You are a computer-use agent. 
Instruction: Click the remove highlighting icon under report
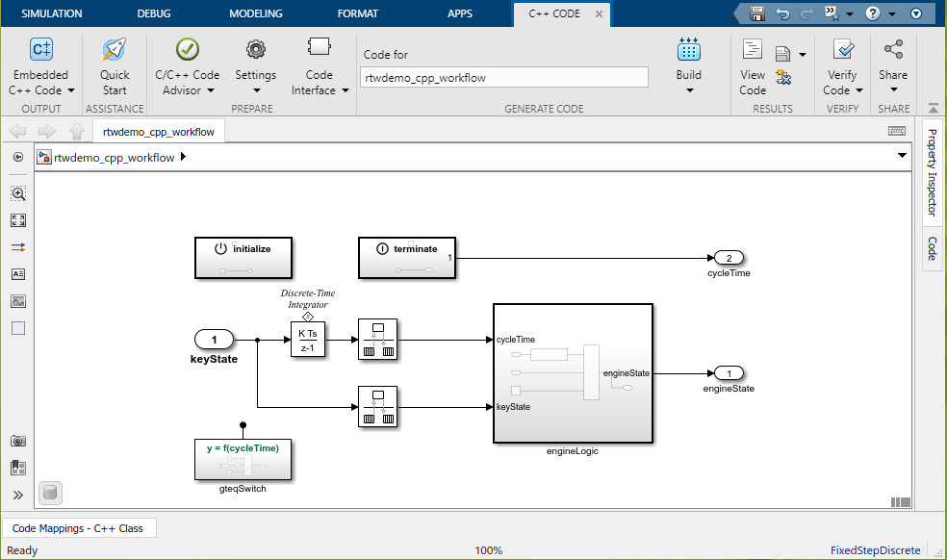click(783, 77)
